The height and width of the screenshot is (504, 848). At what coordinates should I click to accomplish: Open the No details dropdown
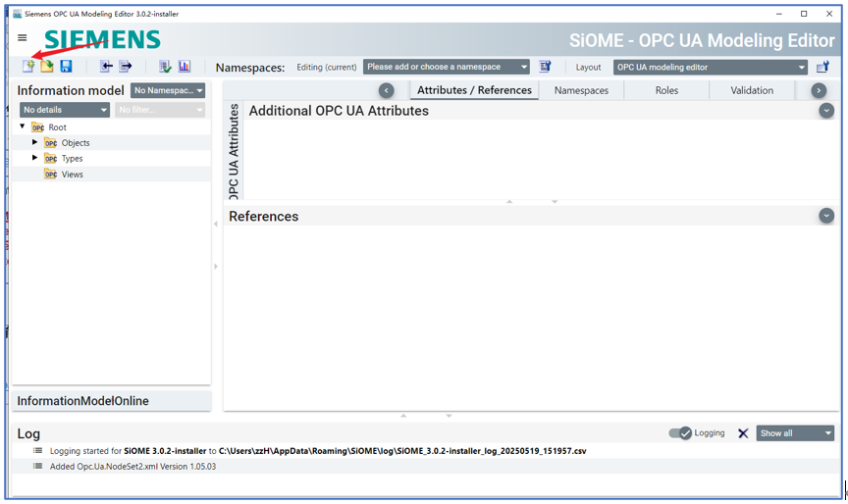click(65, 110)
